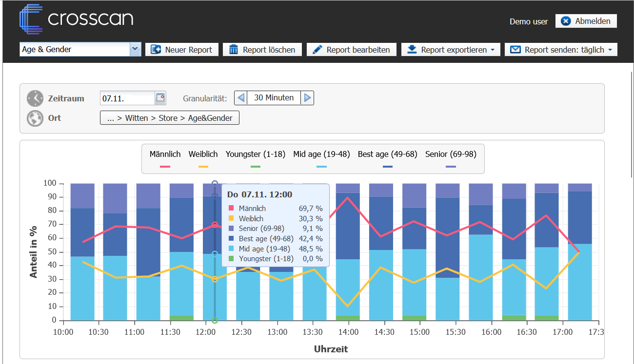Screen dimensions: 634x364
Task: Increase granularity with right arrow
Action: point(307,98)
